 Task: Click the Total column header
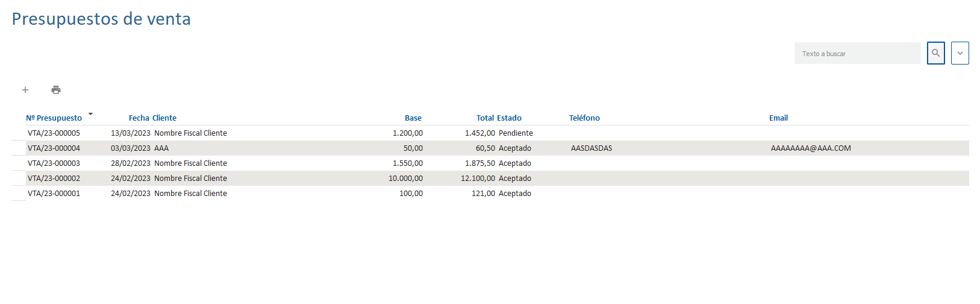point(485,118)
